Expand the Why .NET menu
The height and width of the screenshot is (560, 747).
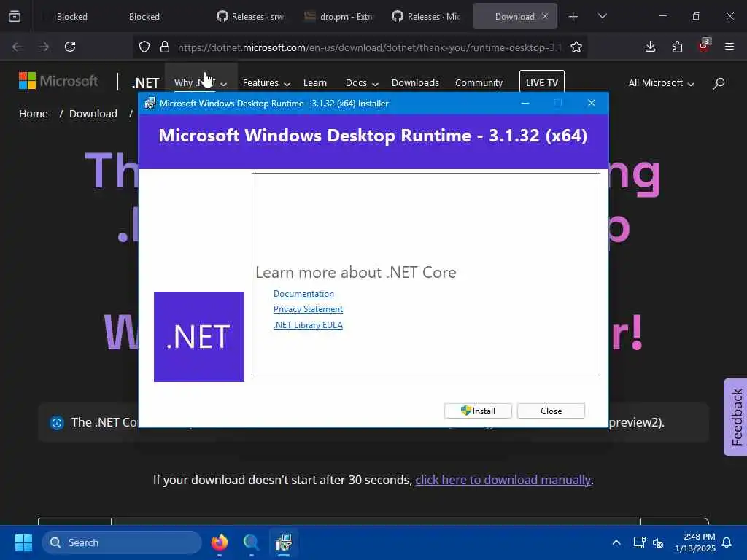pos(200,83)
